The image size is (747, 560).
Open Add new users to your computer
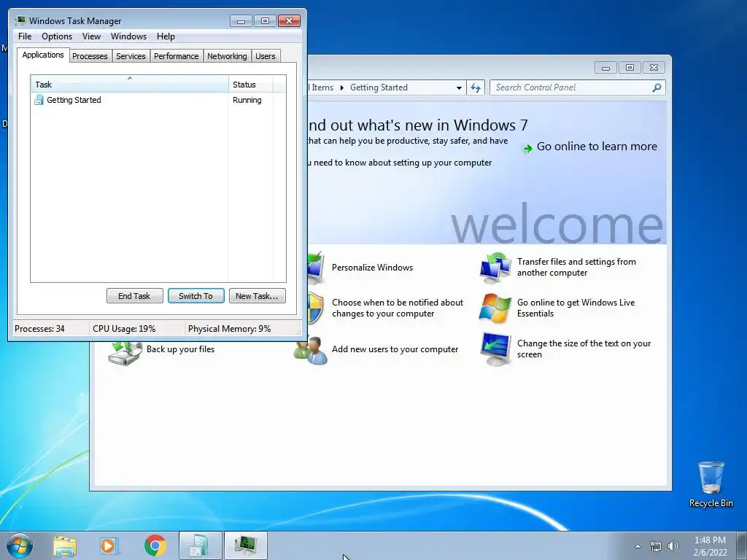395,349
